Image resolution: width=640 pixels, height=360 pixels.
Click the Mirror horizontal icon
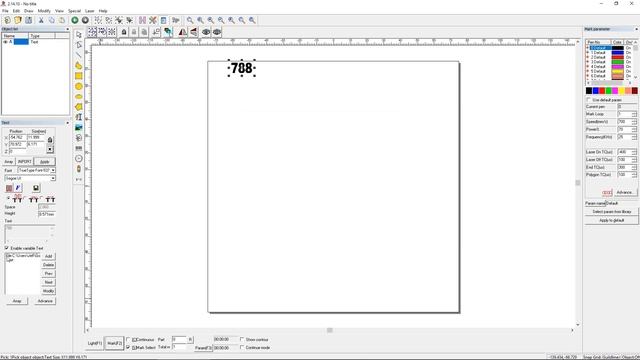(x=182, y=32)
